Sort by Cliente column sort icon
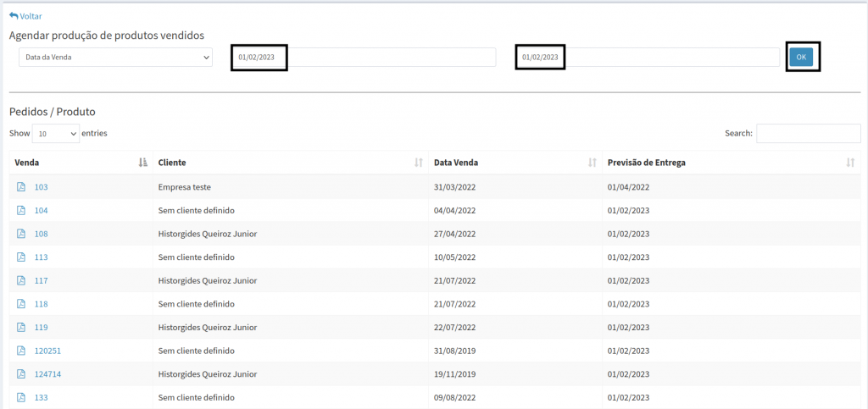This screenshot has height=409, width=868. click(418, 163)
